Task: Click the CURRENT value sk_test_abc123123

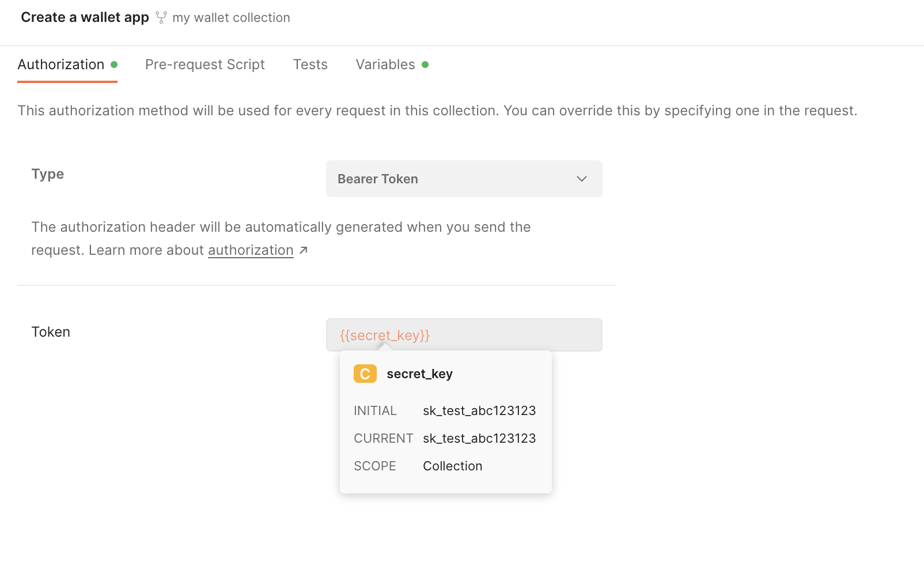Action: (x=479, y=438)
